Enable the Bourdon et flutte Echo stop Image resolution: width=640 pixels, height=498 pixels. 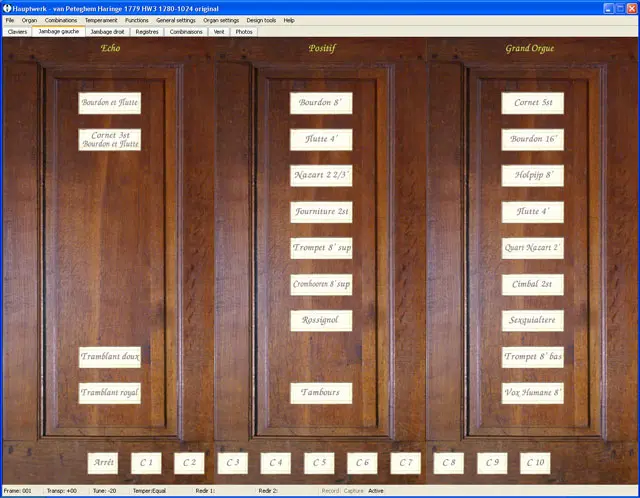tap(110, 103)
